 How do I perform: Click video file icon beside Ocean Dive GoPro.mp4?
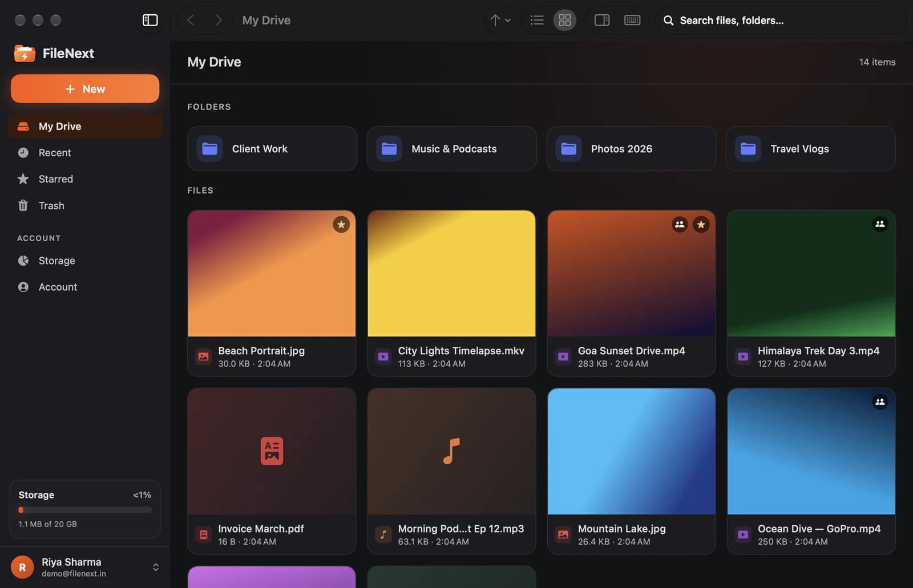743,534
